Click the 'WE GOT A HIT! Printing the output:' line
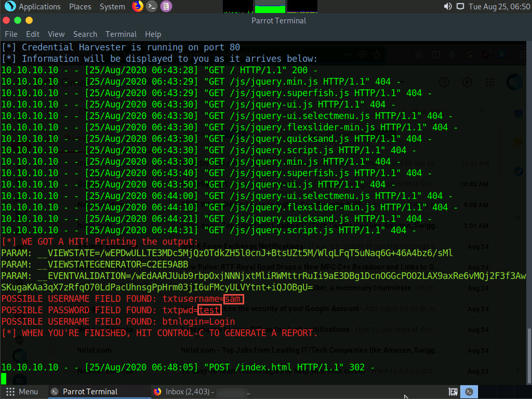Image resolution: width=532 pixels, height=399 pixels. point(100,242)
